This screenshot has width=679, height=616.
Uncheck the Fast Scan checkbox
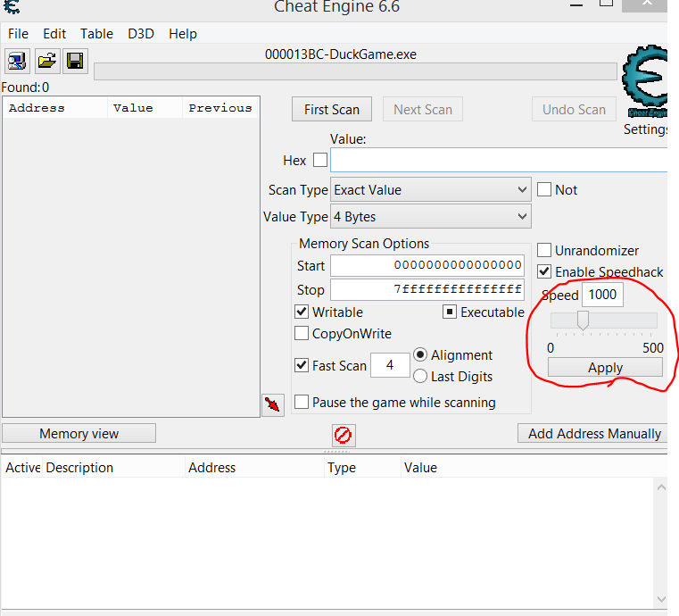(302, 365)
